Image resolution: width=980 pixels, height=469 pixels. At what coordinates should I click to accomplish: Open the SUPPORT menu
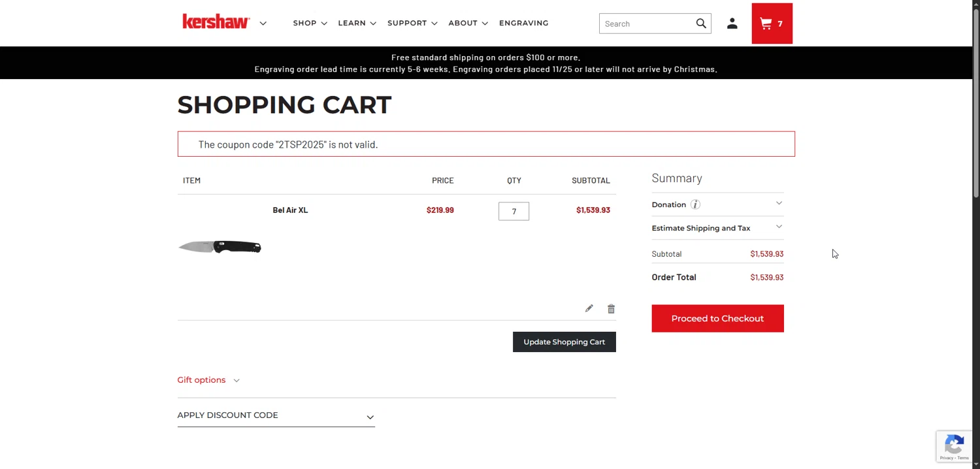tap(412, 23)
